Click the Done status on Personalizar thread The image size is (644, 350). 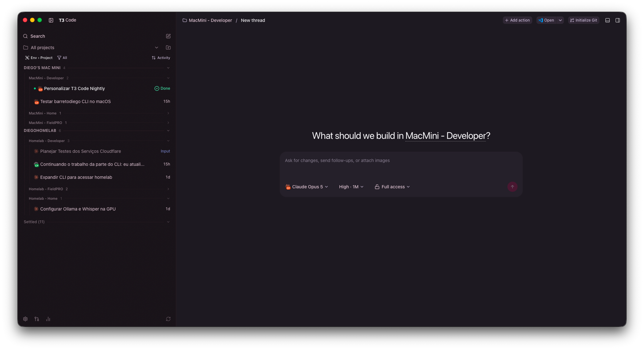point(162,88)
